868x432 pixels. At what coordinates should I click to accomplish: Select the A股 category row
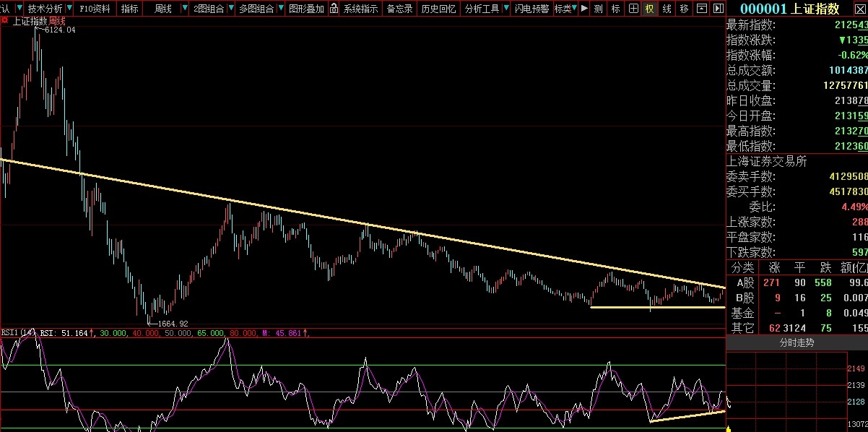797,282
